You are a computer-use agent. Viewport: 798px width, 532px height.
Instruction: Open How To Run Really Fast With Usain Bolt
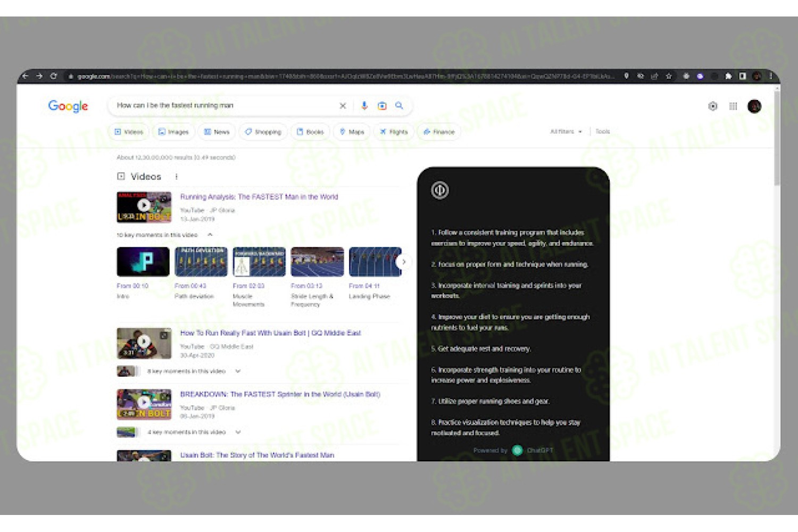click(270, 333)
